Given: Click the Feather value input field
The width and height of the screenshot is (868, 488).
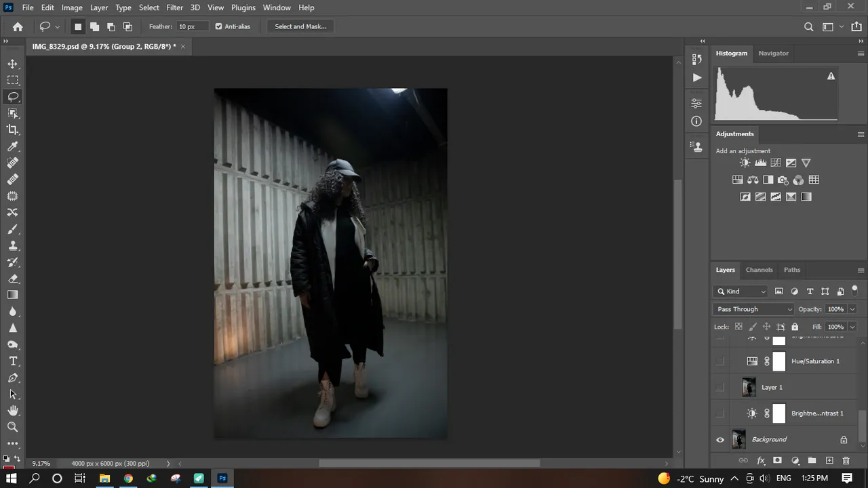Looking at the screenshot, I should click(193, 26).
